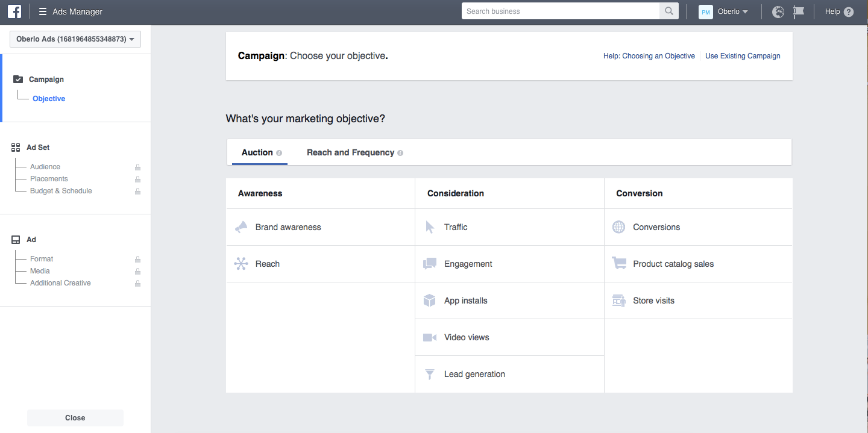Switch to the Reach and Frequency tab
Viewport: 868px width, 433px height.
tap(354, 152)
